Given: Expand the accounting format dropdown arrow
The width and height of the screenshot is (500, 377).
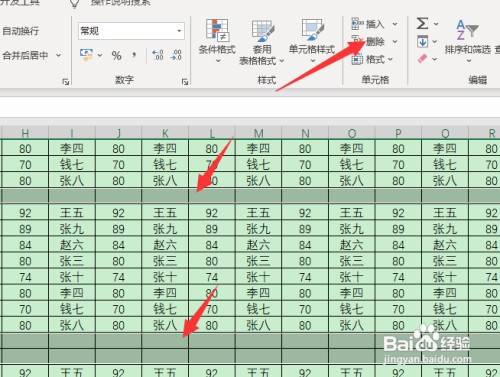Looking at the screenshot, I should click(x=99, y=55).
